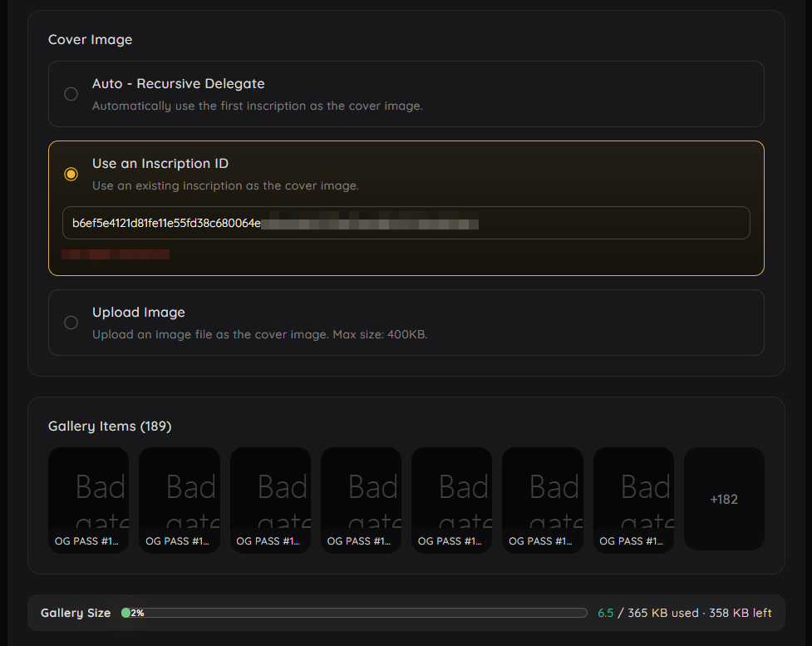Select the Auto - Recursive Delegate radio button

(71, 94)
